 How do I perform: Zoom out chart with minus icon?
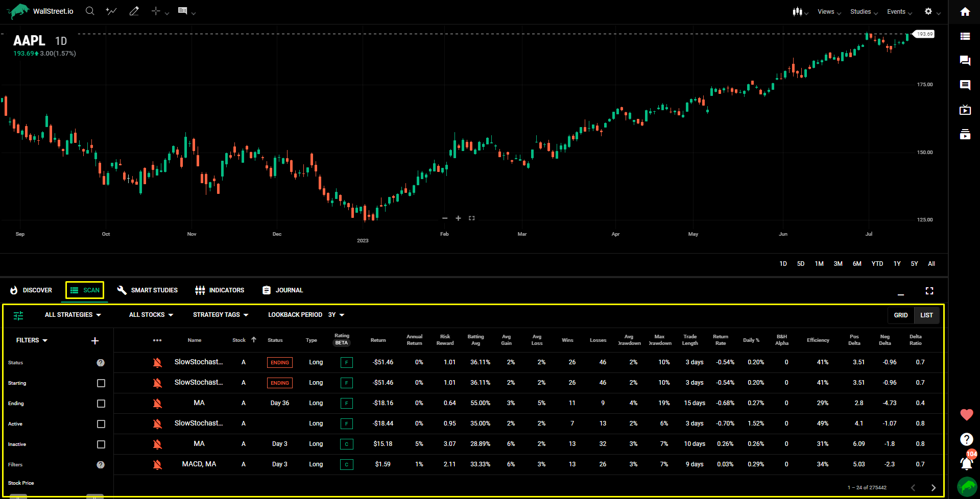tap(445, 218)
